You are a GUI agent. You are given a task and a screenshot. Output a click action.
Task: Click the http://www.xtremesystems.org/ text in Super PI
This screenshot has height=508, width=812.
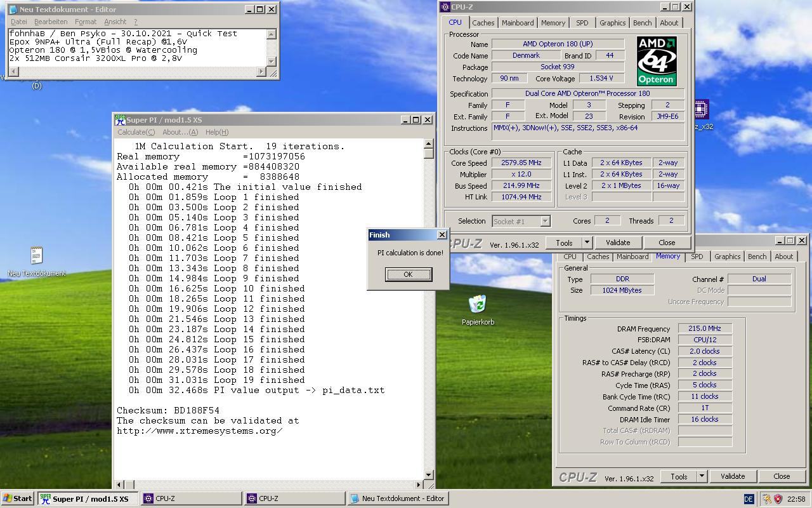200,431
